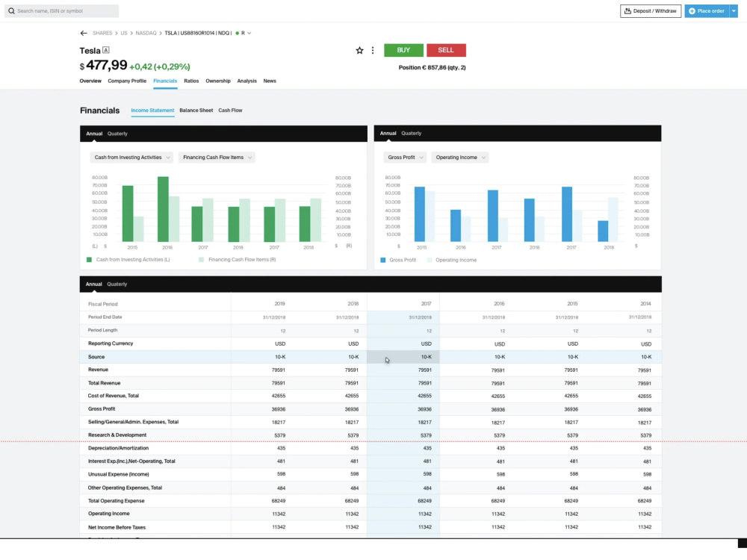Select the Depreciation/Amortization row label

(118, 449)
